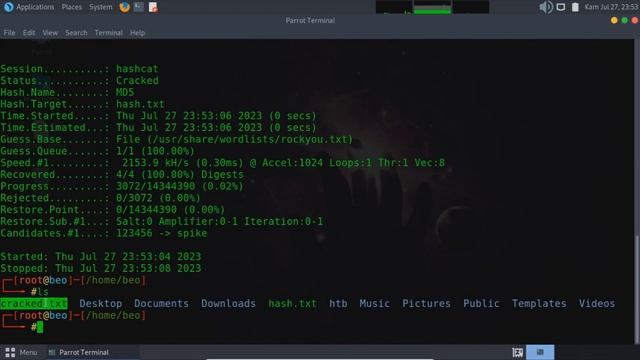Click the Templates folder name
640x360 pixels.
click(539, 304)
